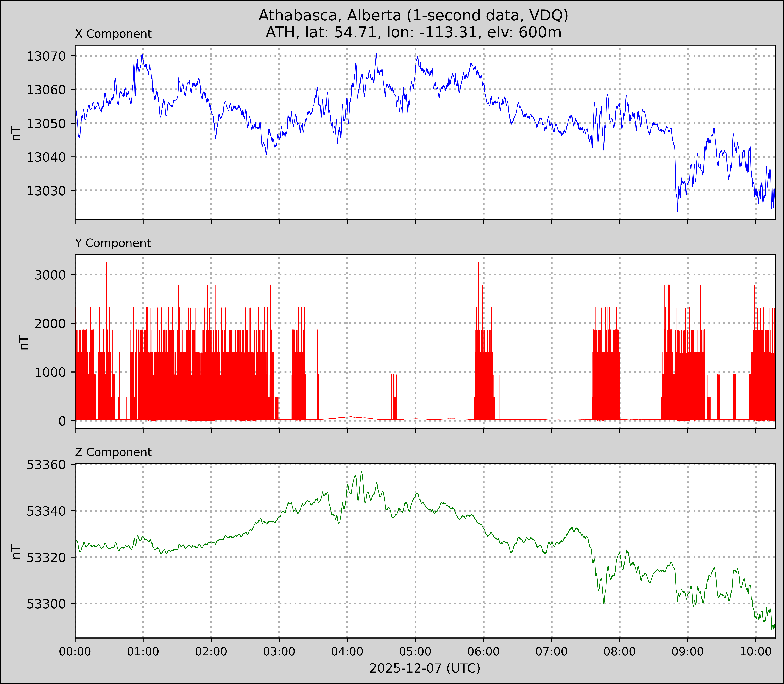Click the 13030 tick on X axis

(x=46, y=191)
